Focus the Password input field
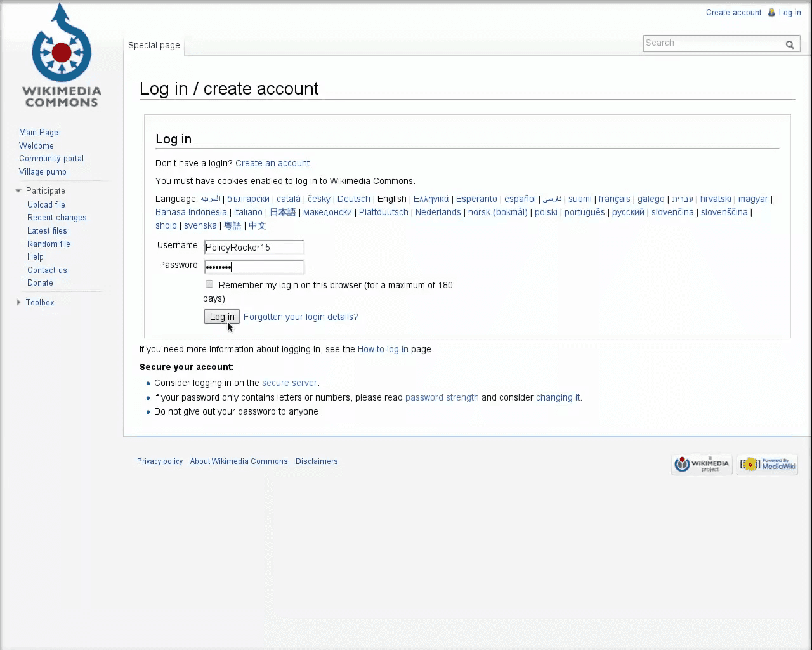 point(254,267)
